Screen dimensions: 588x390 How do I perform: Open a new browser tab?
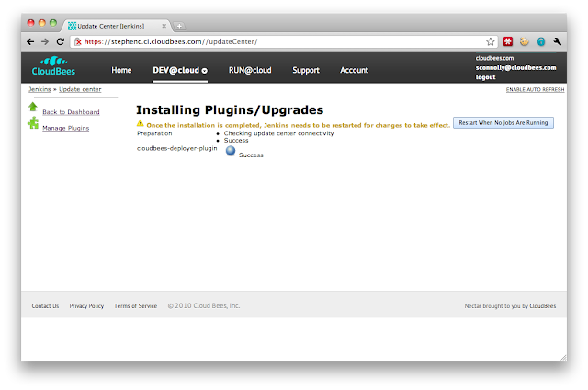click(179, 25)
